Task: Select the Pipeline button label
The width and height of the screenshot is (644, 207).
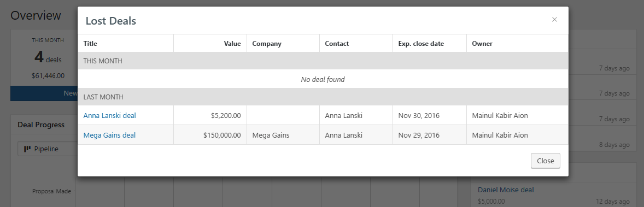Action: click(46, 149)
